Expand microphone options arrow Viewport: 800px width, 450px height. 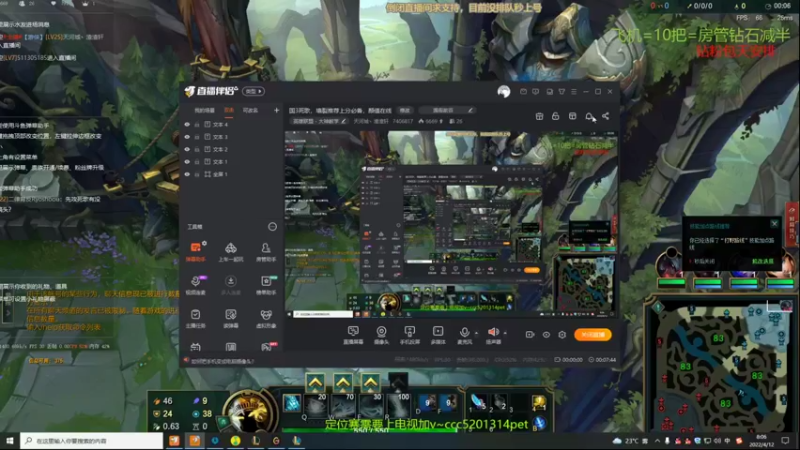click(x=476, y=333)
